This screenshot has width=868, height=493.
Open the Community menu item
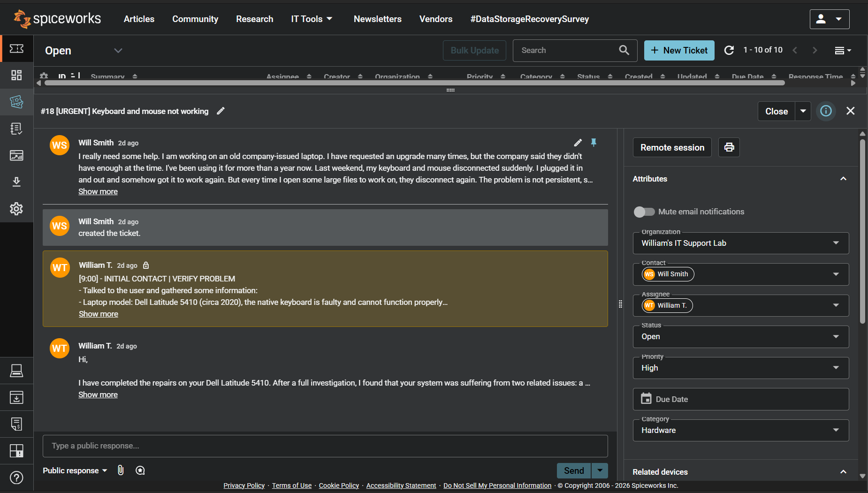coord(195,19)
